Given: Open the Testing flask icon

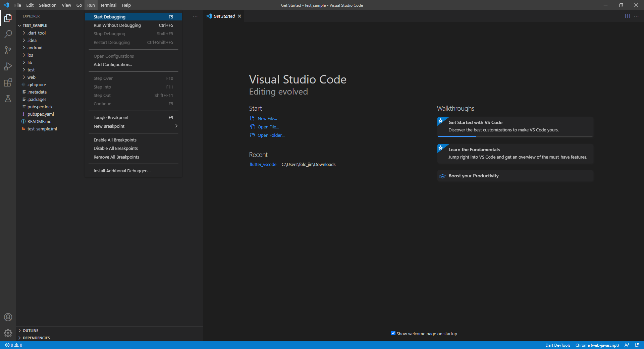Looking at the screenshot, I should point(8,99).
